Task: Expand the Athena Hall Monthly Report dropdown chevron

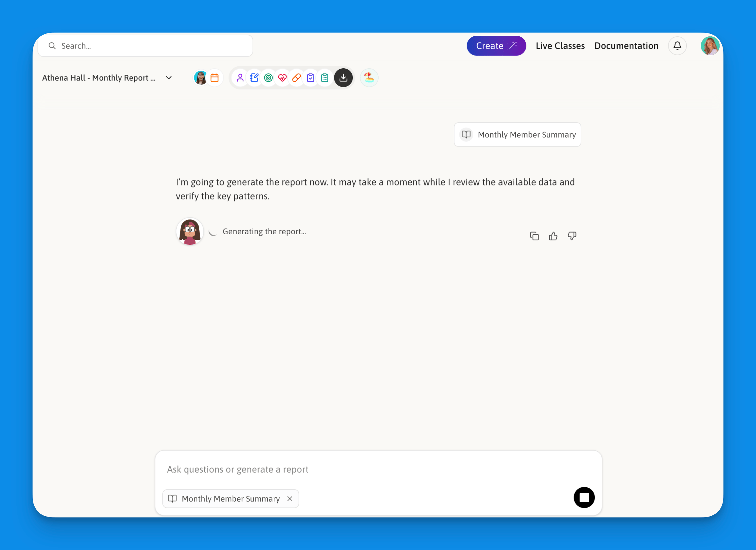Action: (x=169, y=78)
